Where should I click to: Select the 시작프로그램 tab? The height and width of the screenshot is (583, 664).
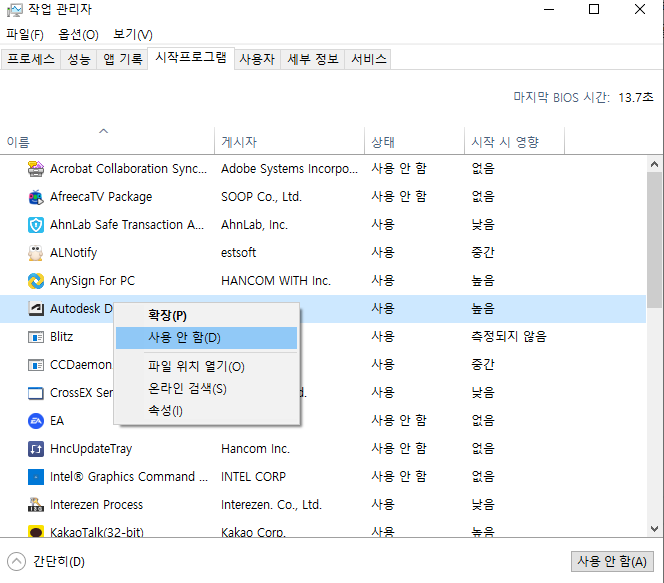(191, 58)
